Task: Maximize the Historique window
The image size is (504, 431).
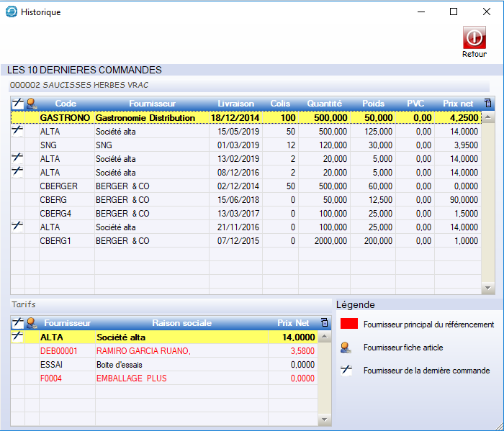Action: point(454,12)
